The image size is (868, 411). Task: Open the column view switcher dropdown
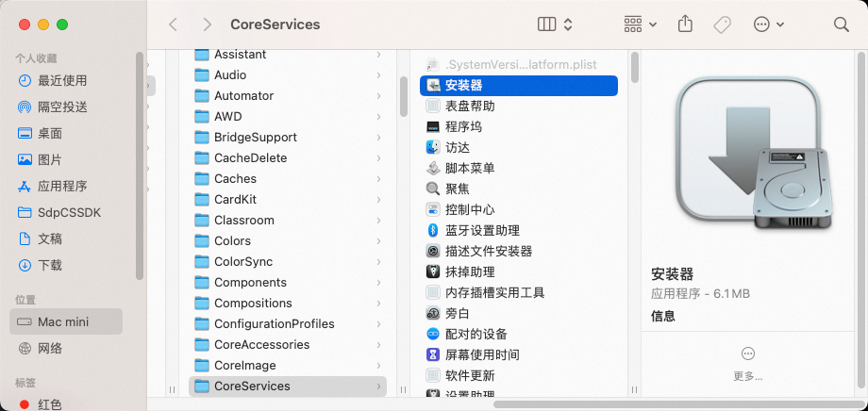point(556,25)
